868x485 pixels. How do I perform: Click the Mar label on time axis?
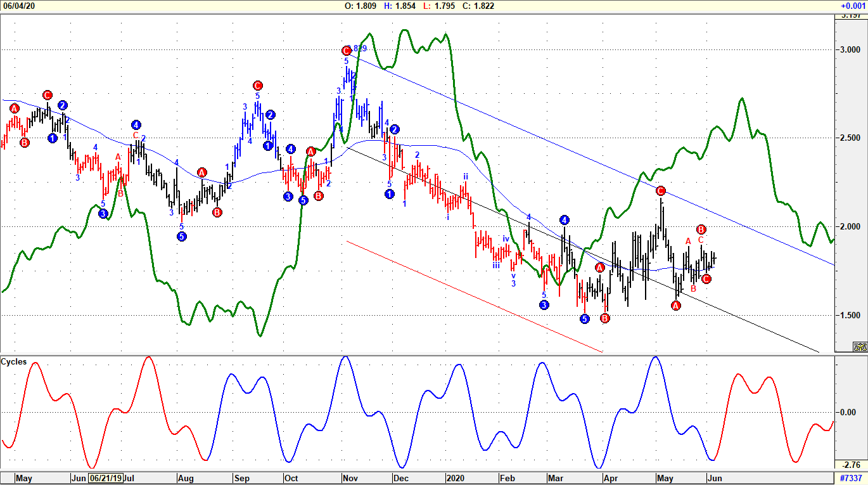pos(556,478)
